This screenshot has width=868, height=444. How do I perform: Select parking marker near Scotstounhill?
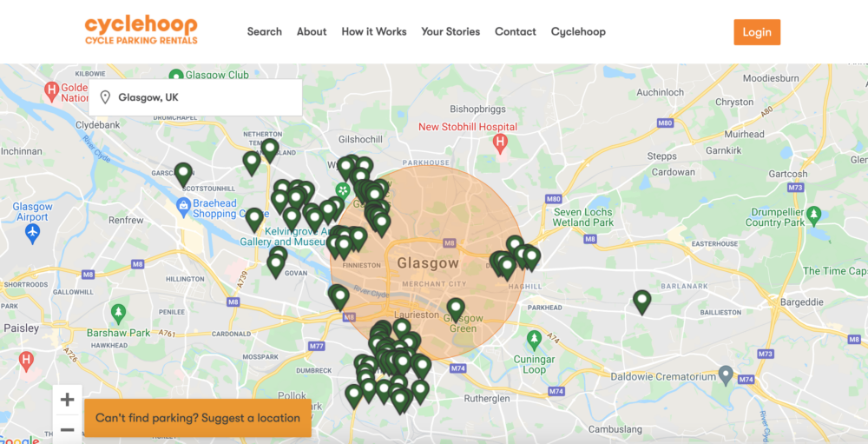tap(183, 175)
